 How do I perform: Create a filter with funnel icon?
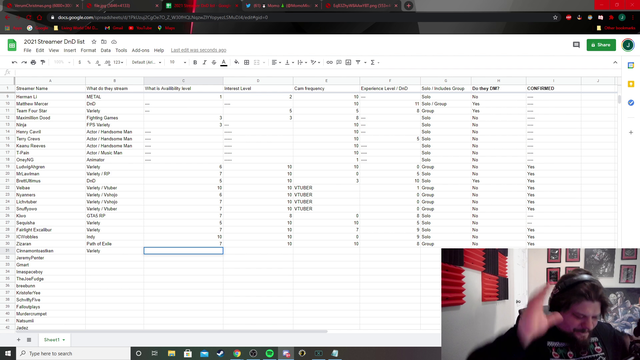pos(358,62)
